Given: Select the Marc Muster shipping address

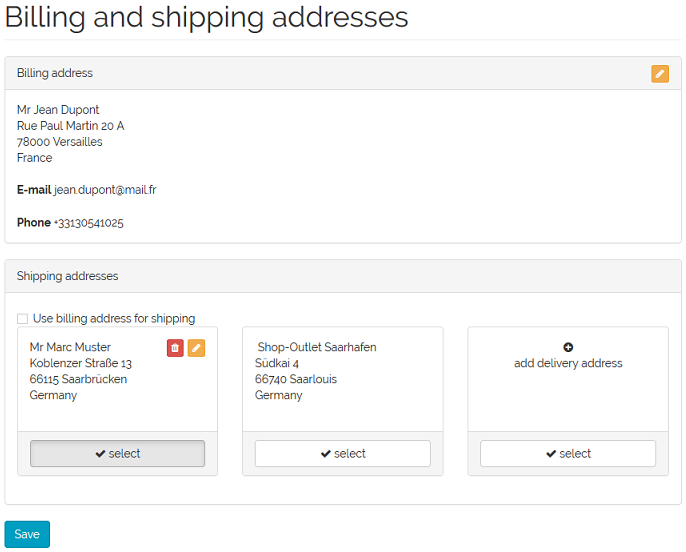Looking at the screenshot, I should [x=117, y=453].
